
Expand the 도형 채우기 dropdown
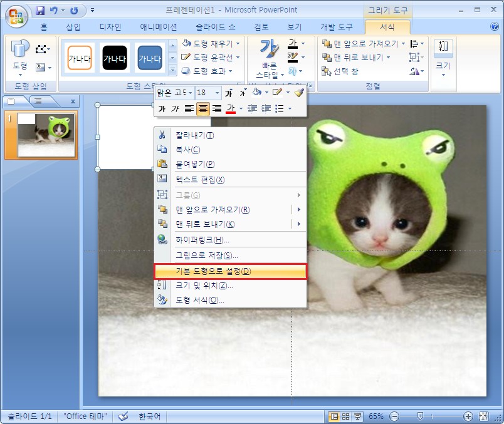point(238,44)
